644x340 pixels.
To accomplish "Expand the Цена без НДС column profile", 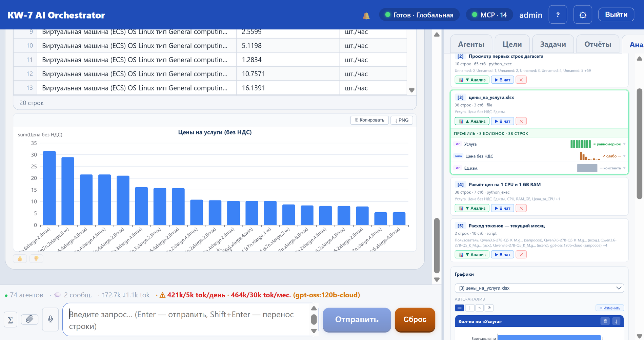I will (624, 156).
